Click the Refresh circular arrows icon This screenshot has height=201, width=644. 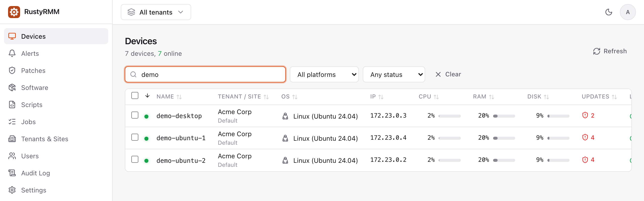(x=596, y=51)
